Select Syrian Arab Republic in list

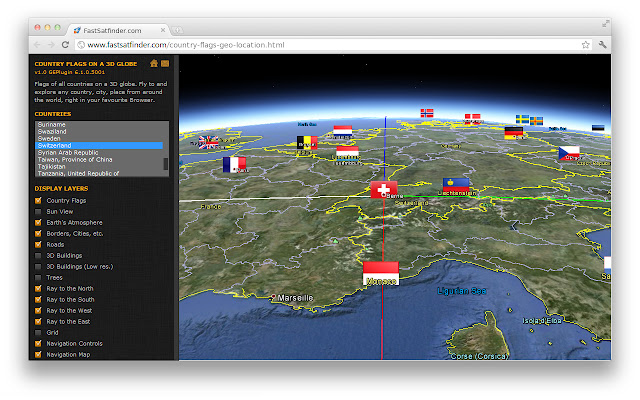click(99, 152)
